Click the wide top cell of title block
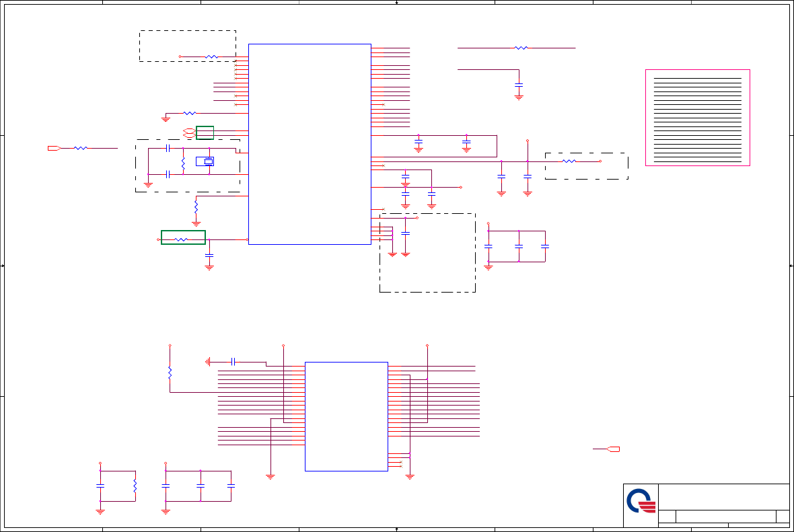The image size is (794, 532). 723,497
